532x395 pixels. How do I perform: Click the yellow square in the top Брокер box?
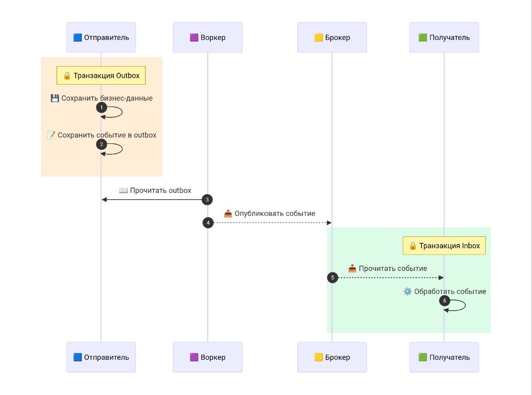(x=318, y=37)
